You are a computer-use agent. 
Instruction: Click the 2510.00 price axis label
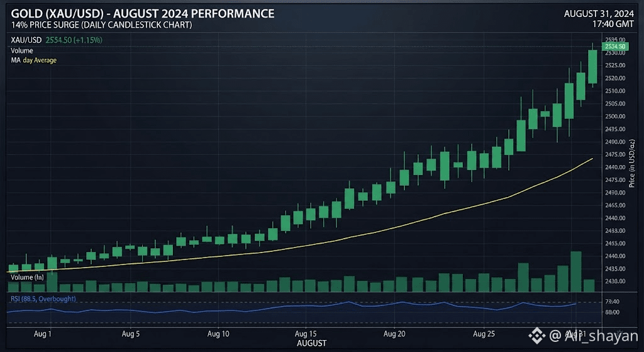[615, 91]
